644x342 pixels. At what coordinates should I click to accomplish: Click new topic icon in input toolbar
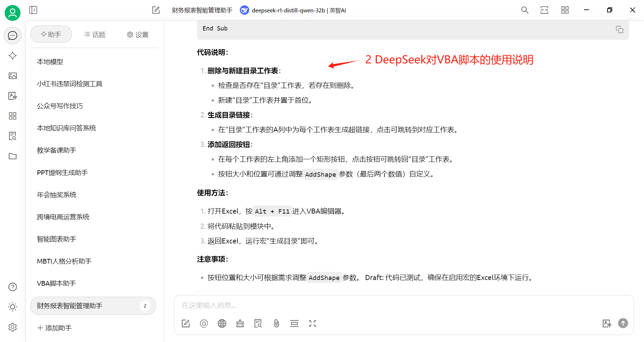186,324
